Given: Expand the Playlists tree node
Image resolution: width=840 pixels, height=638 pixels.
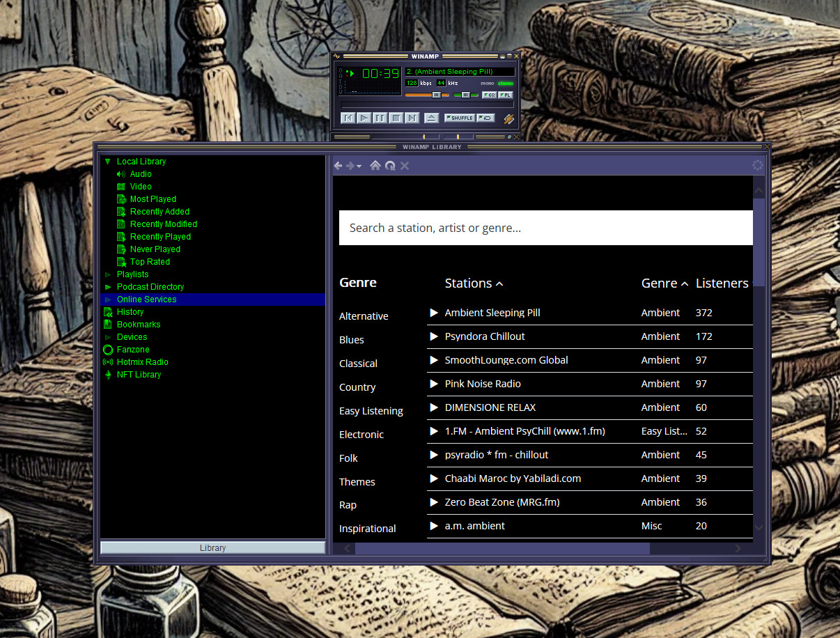Looking at the screenshot, I should point(108,274).
